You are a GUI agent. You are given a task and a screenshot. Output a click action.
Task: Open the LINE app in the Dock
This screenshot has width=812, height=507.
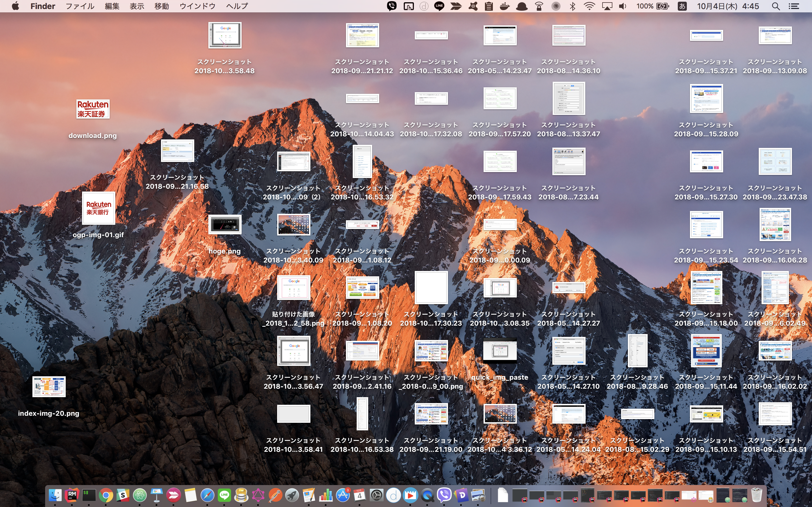[x=224, y=495]
